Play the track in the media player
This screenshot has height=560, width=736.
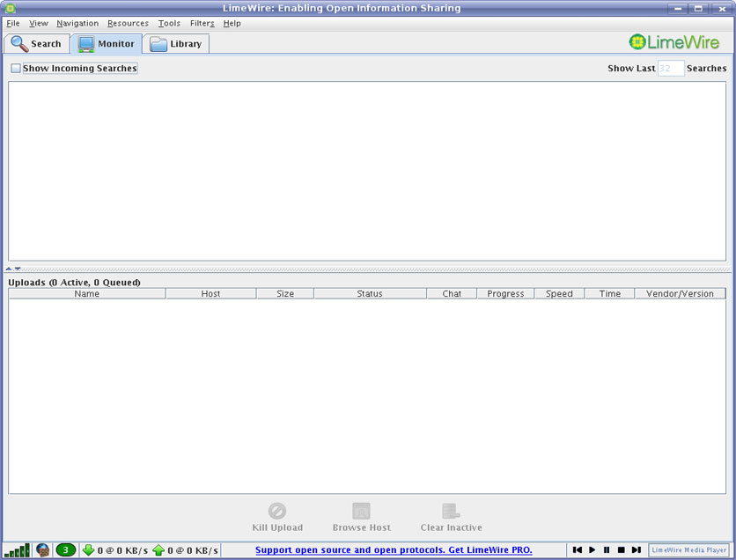click(592, 549)
